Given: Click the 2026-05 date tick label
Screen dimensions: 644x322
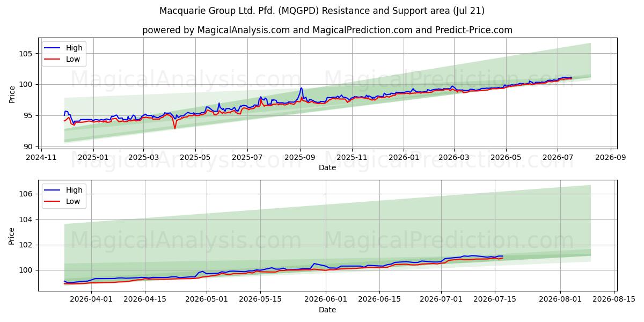Looking at the screenshot, I should (506, 157).
